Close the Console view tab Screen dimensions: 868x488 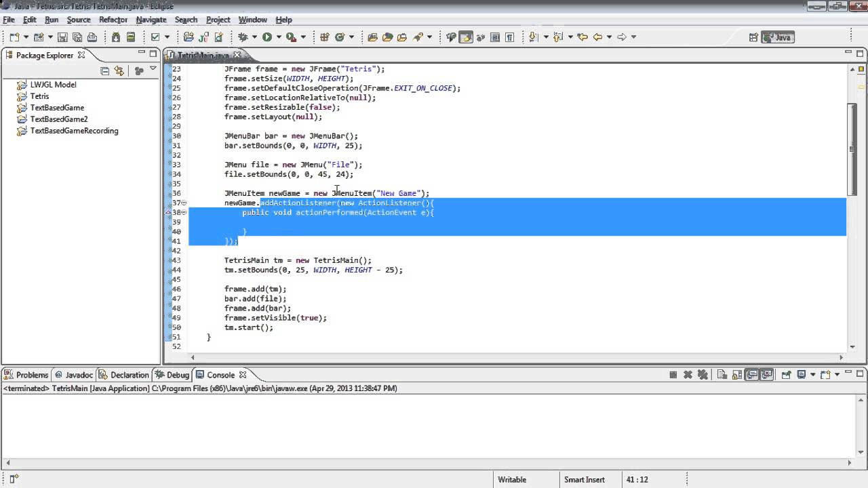[x=243, y=374]
